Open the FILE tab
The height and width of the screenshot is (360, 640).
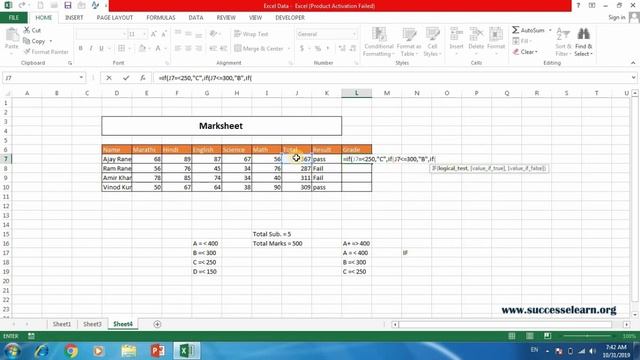pyautogui.click(x=13, y=18)
